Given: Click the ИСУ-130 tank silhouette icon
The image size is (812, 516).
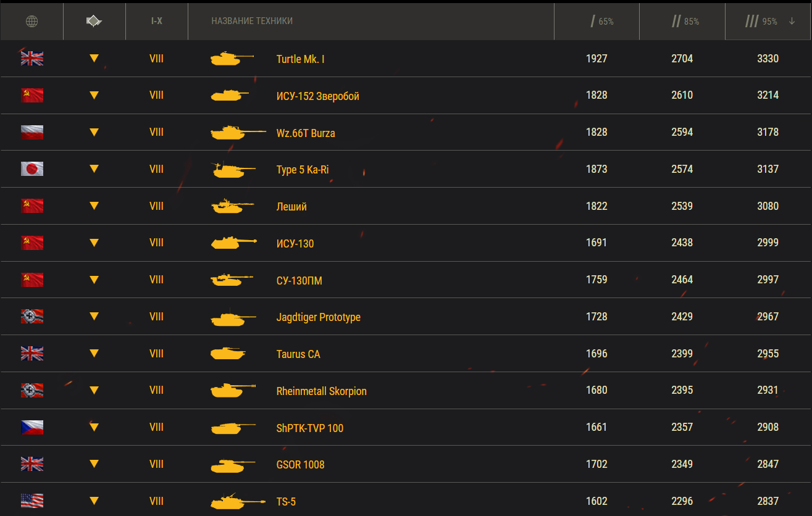Looking at the screenshot, I should [234, 243].
